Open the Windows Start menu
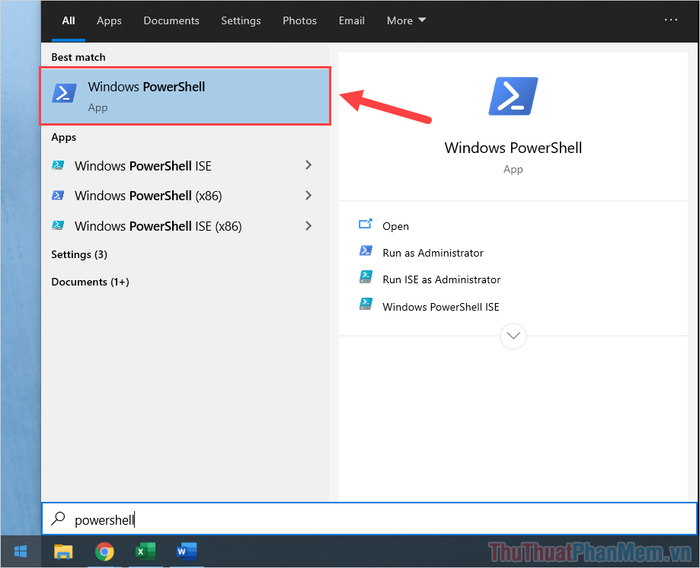Viewport: 700px width, 568px height. (21, 551)
